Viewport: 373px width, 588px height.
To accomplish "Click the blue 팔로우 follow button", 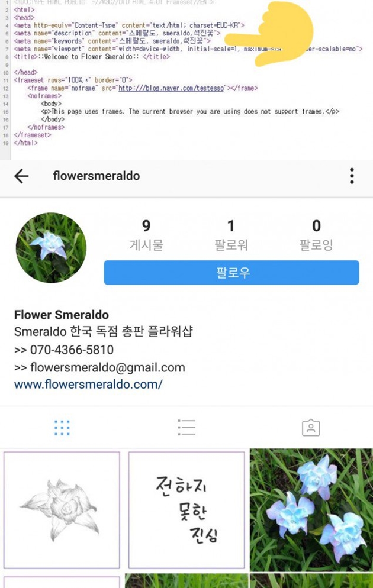I will [231, 273].
